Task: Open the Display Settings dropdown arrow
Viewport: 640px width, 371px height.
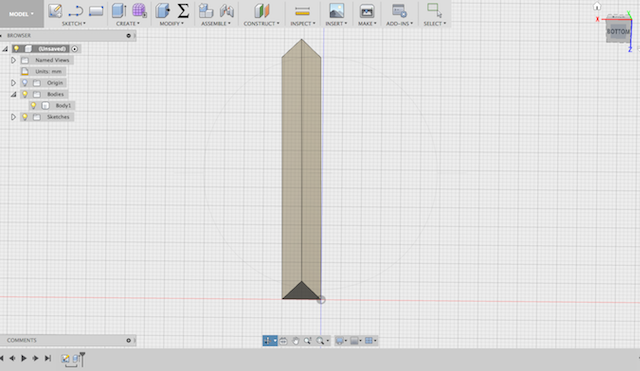Action: point(346,341)
